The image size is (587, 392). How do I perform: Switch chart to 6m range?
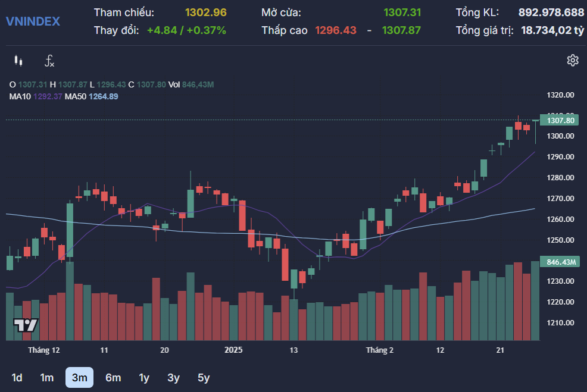click(x=113, y=378)
